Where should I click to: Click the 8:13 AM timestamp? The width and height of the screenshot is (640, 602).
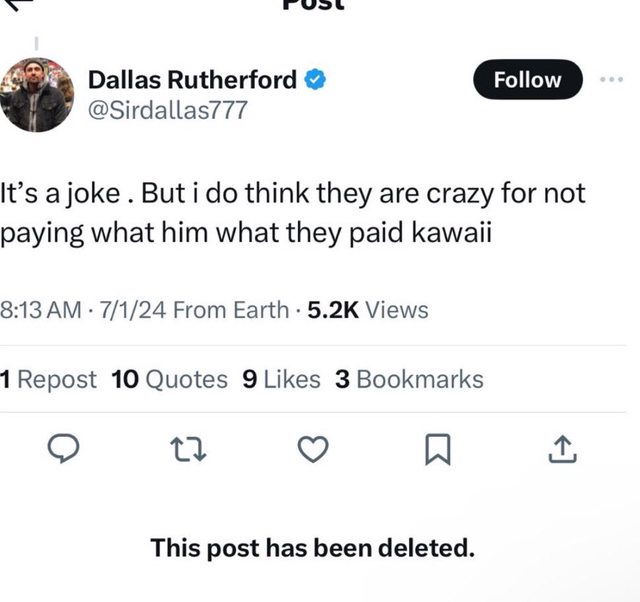[x=41, y=310]
